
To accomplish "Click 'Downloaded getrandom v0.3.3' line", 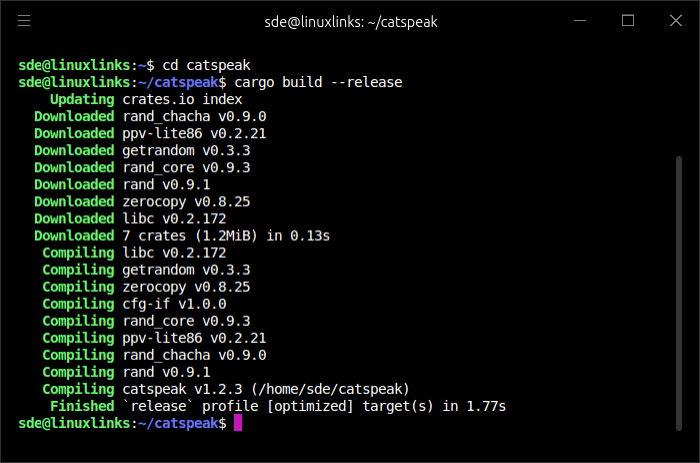I will (x=142, y=150).
